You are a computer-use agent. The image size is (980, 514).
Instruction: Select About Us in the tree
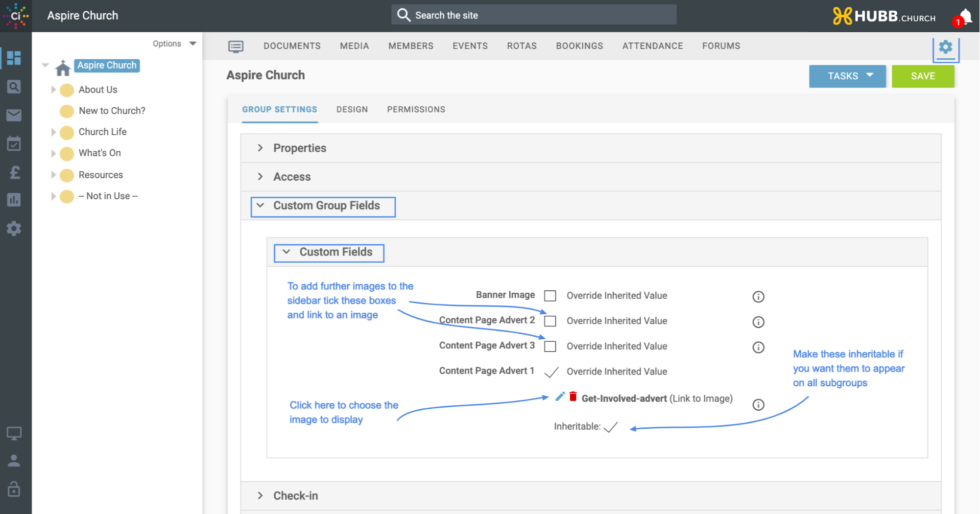(98, 90)
